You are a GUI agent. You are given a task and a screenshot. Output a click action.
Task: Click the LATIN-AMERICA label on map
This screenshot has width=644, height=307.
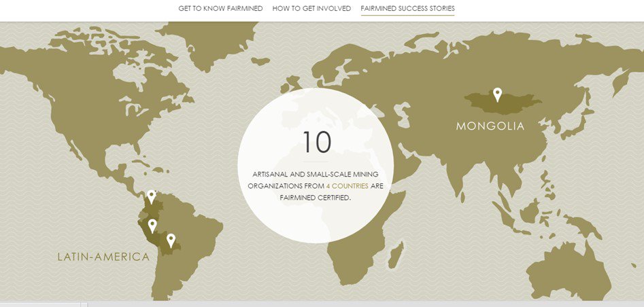tap(103, 257)
